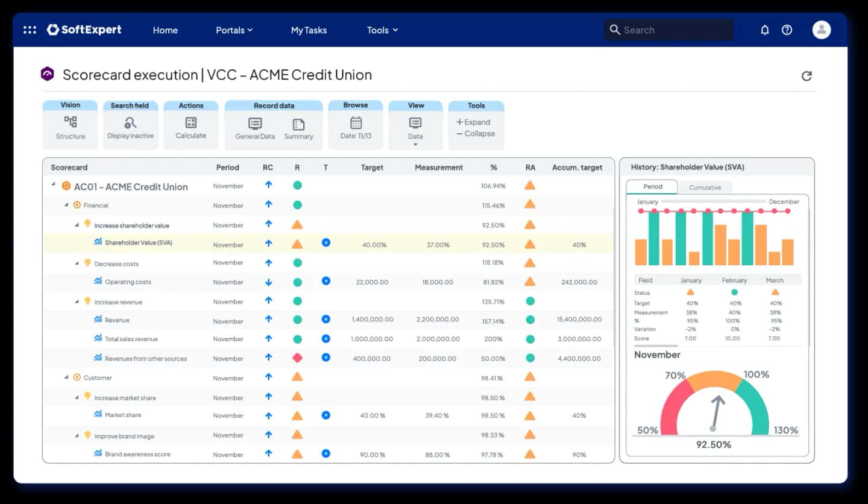Viewport: 868px width, 504px height.
Task: Open the Date 11/13 calendar icon
Action: coord(356,123)
